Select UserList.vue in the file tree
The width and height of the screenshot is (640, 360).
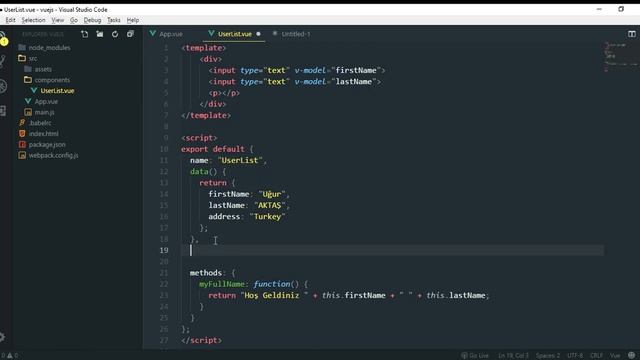point(57,91)
